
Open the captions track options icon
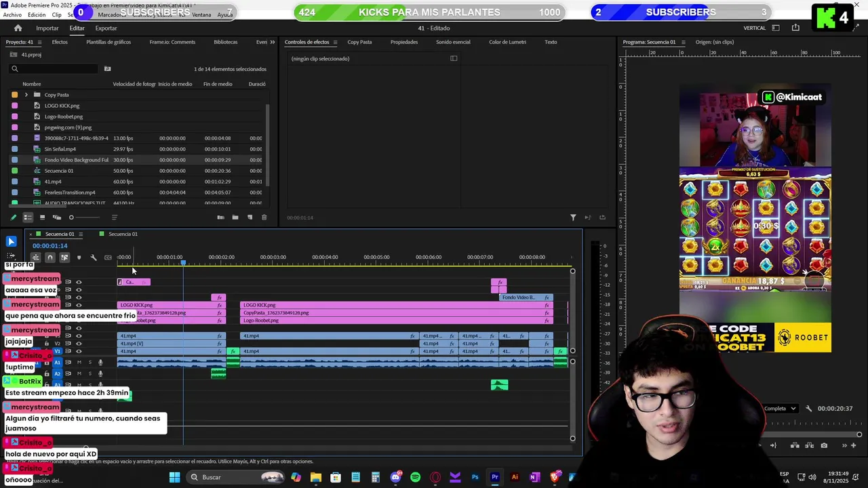tap(108, 258)
